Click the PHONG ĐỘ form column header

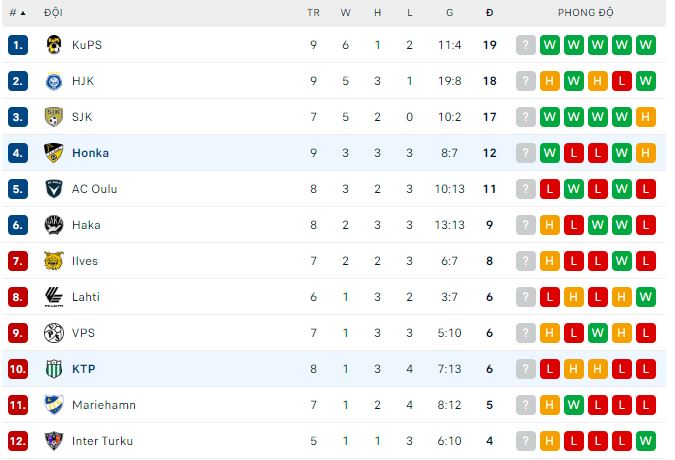pyautogui.click(x=585, y=12)
